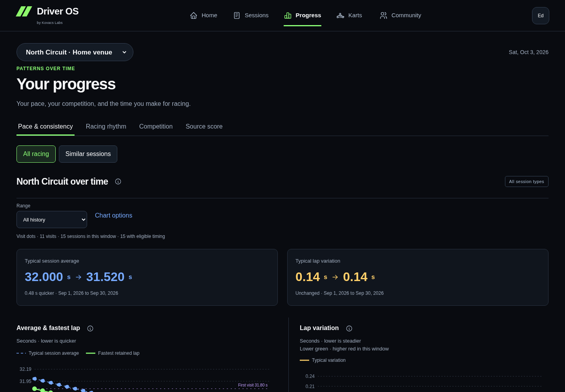Image resolution: width=565 pixels, height=392 pixels.
Task: Click the Community people icon
Action: 383,15
